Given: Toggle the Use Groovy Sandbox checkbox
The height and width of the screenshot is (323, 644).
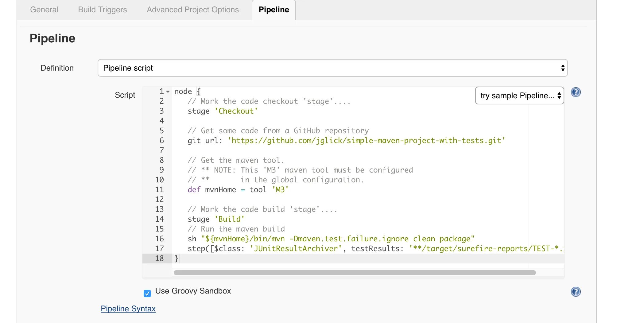Looking at the screenshot, I should coord(147,293).
